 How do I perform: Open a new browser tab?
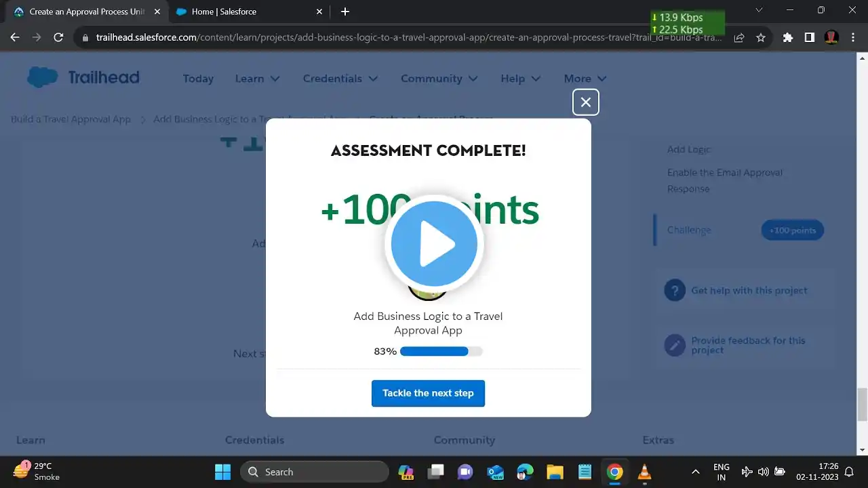pos(345,12)
